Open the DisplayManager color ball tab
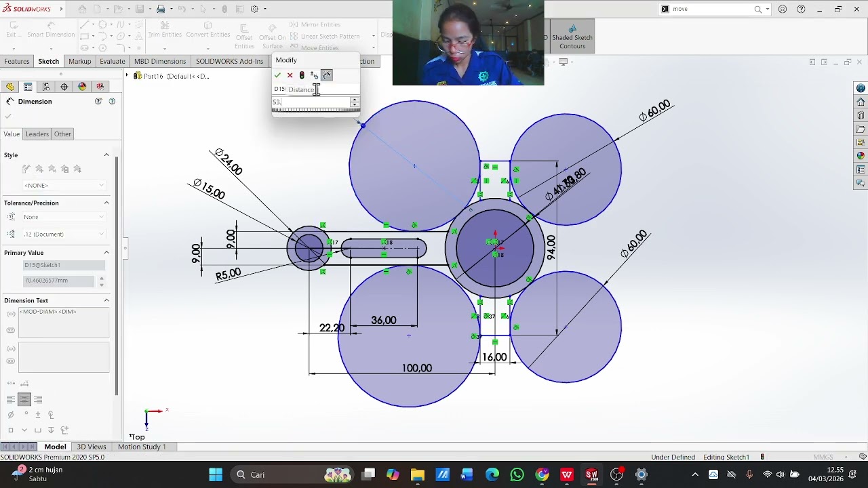 click(x=82, y=87)
